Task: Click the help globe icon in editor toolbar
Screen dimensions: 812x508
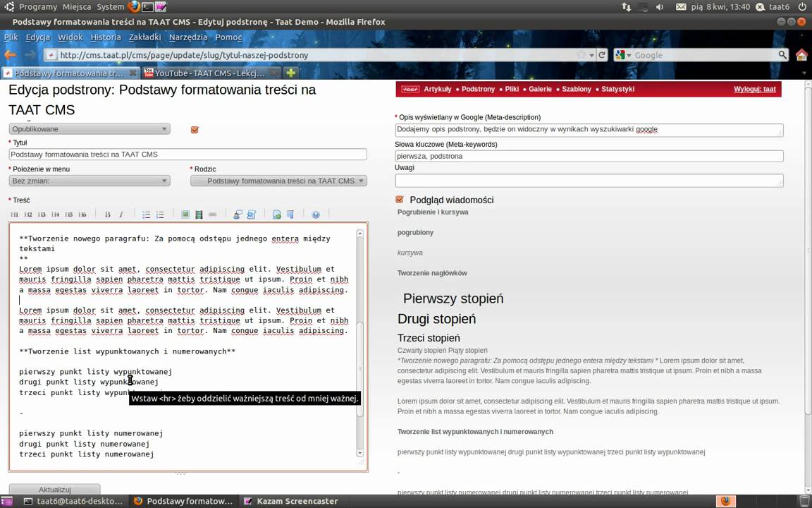Action: coord(316,214)
